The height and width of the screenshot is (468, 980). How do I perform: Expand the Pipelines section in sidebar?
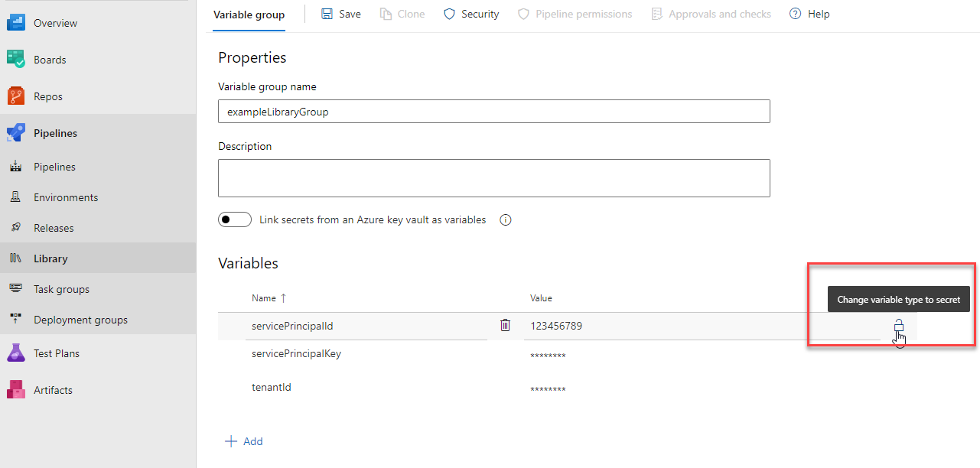point(55,133)
